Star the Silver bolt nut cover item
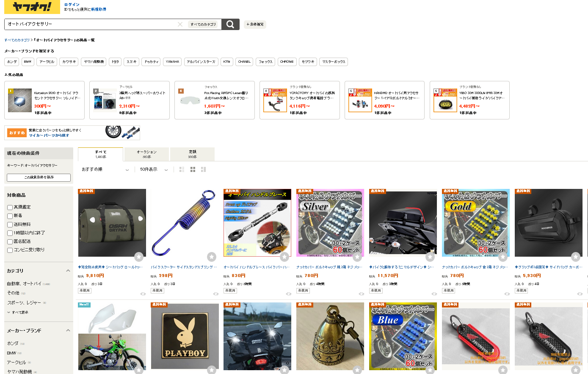 pos(357,256)
